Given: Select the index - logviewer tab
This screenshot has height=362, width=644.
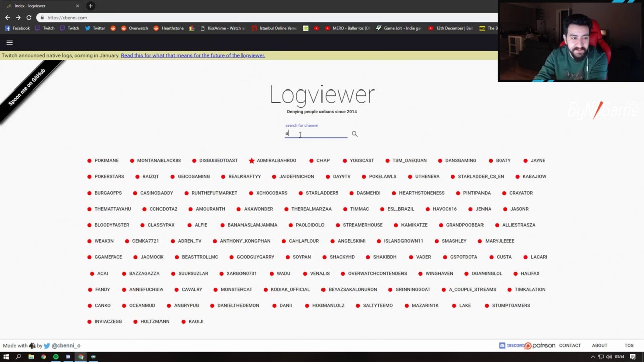Looking at the screenshot, I should click(x=43, y=6).
